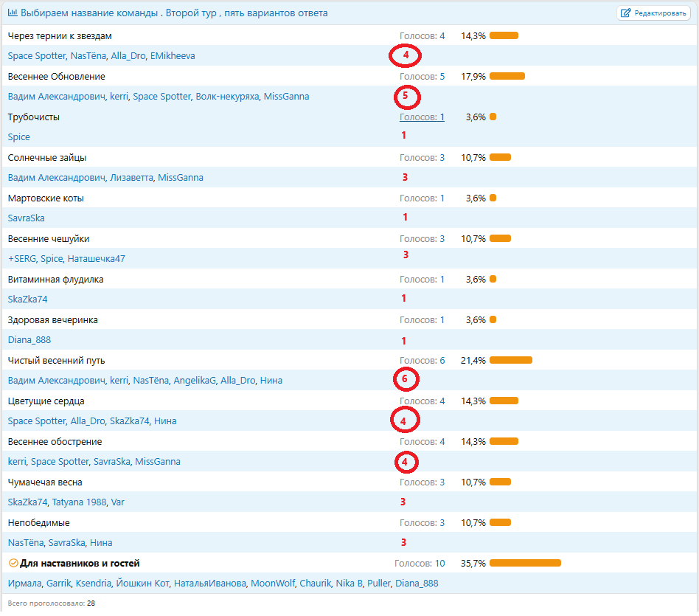Open НатальяИванова user link

210,584
